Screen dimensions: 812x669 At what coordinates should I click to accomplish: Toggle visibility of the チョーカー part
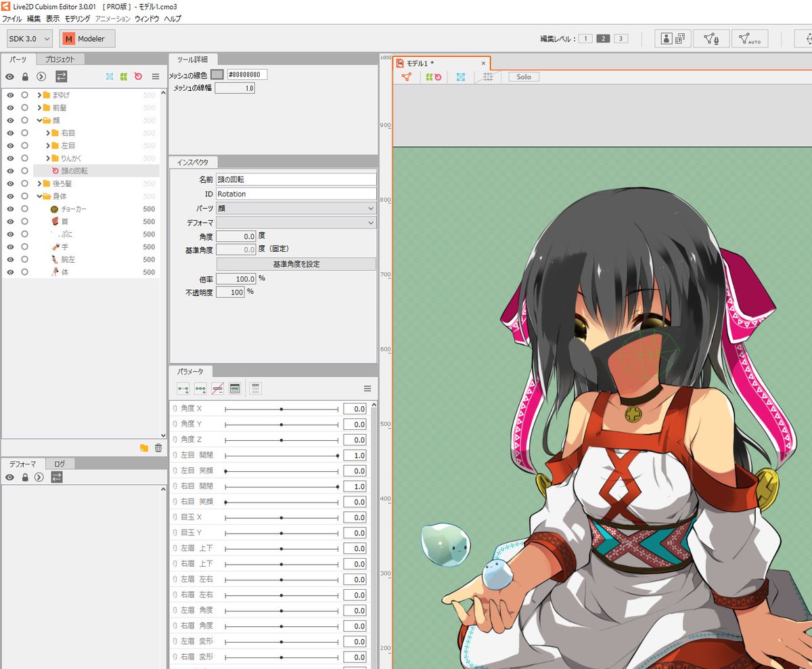(x=10, y=209)
